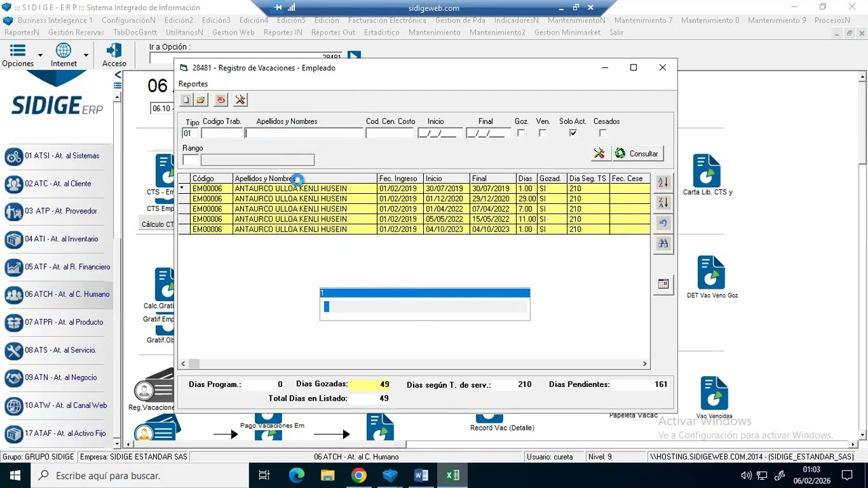Open Google Chrome from the taskbar
Viewport: 868px width, 488px height.
point(359,475)
